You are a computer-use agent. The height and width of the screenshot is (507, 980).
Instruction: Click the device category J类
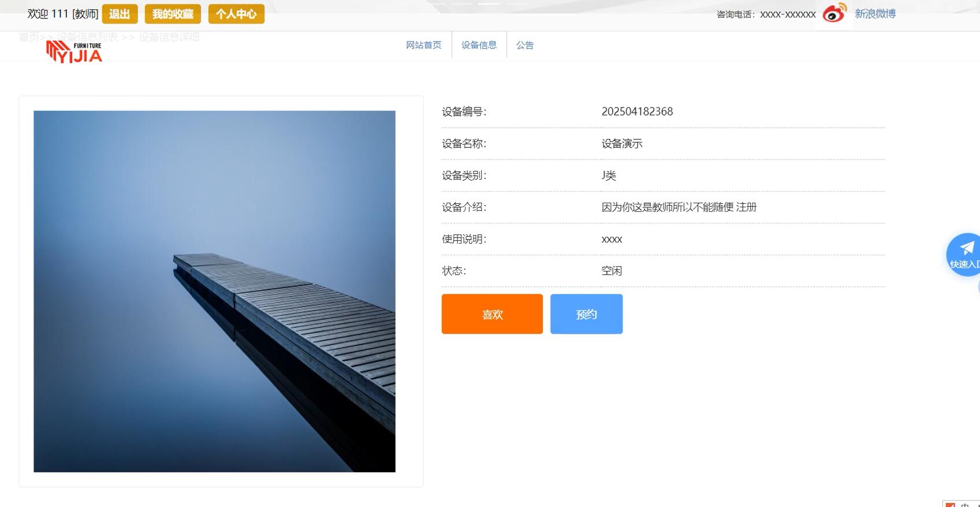(609, 176)
